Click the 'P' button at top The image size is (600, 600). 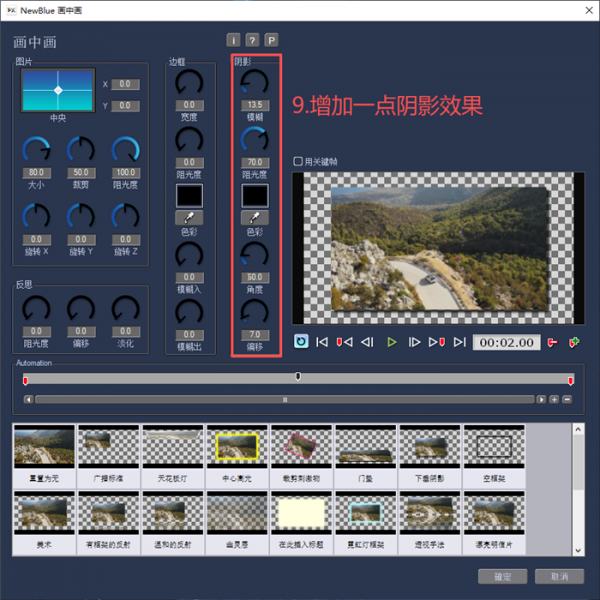tap(271, 40)
